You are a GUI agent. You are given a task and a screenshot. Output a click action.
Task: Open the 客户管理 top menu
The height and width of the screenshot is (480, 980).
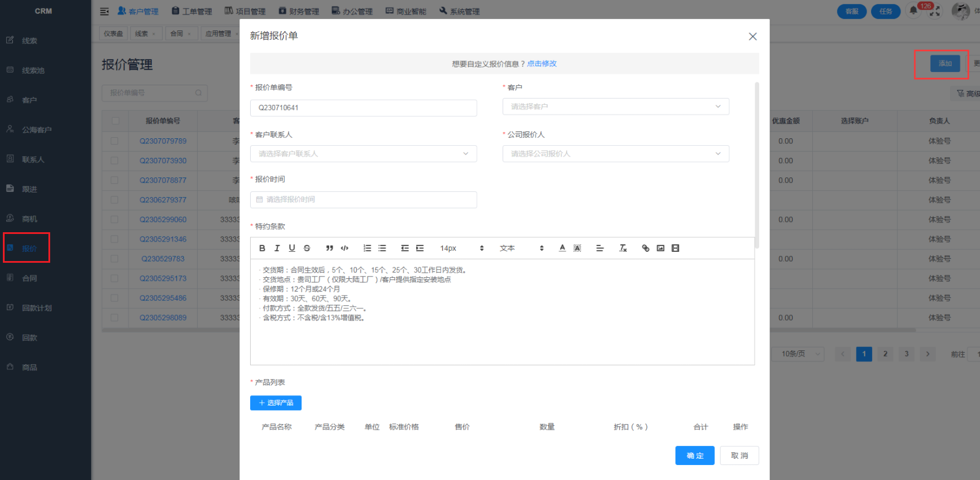138,12
